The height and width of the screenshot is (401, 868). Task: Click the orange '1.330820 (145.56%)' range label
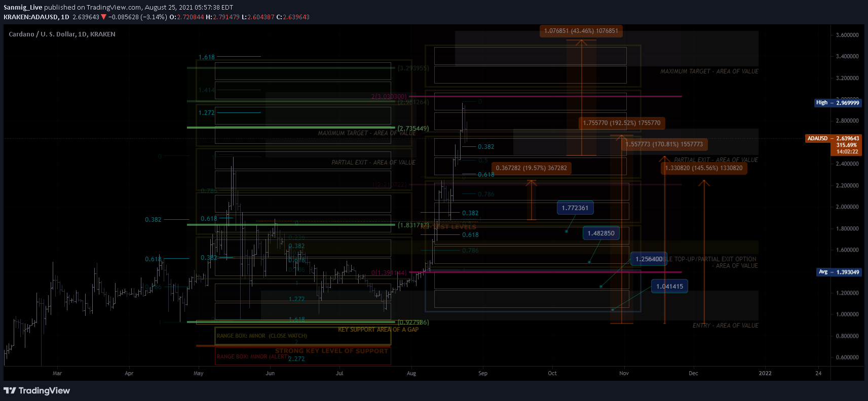pyautogui.click(x=704, y=168)
